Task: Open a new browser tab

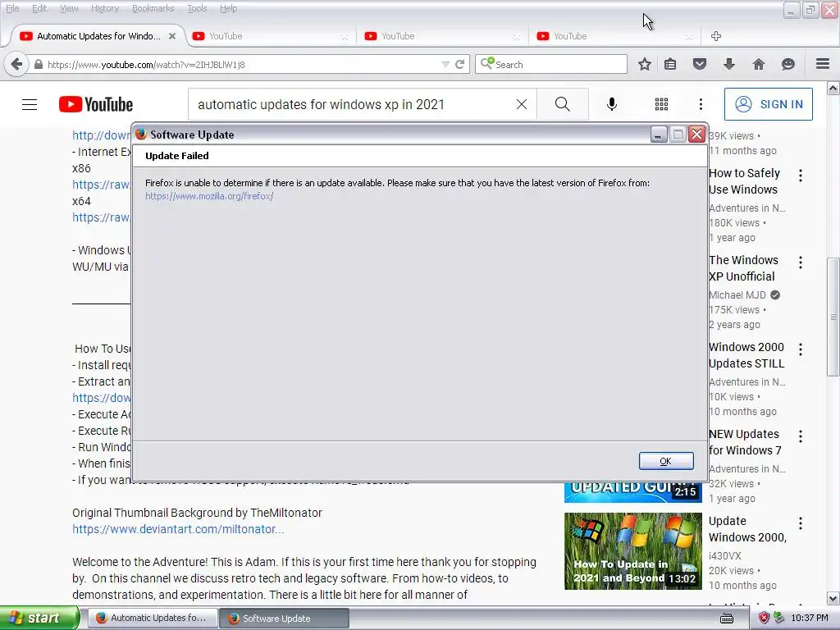Action: click(x=715, y=36)
